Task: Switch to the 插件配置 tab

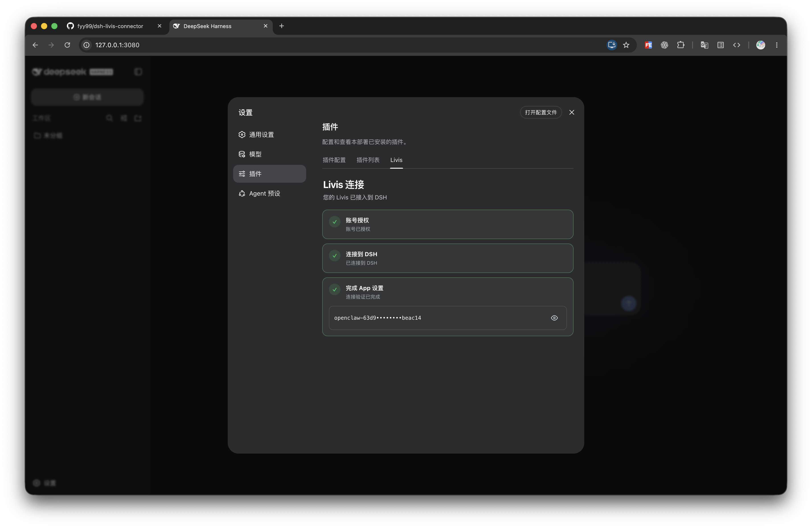Action: click(334, 160)
